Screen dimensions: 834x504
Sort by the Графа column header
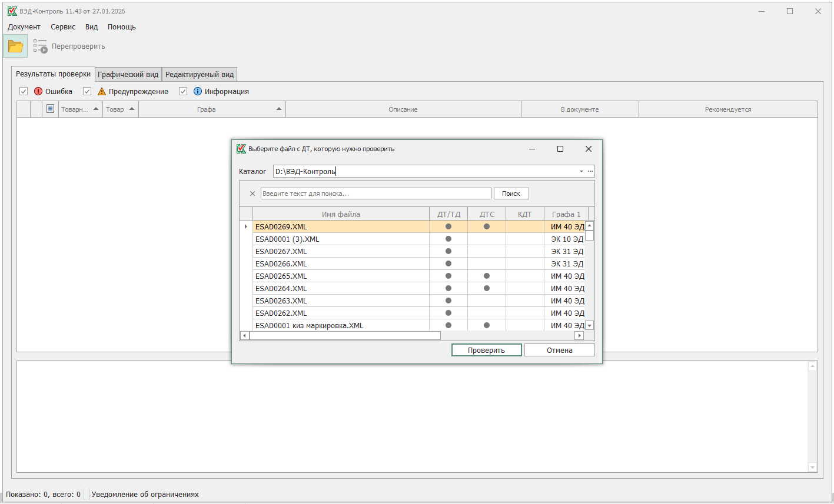(x=206, y=109)
